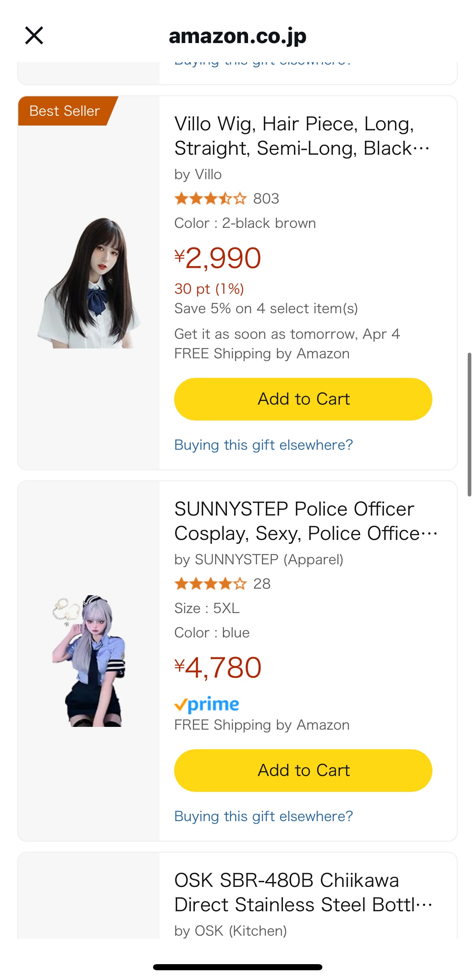Click 'Buying this gift elsewhere?' under Villo wig
Image resolution: width=475 pixels, height=980 pixels.
[263, 445]
